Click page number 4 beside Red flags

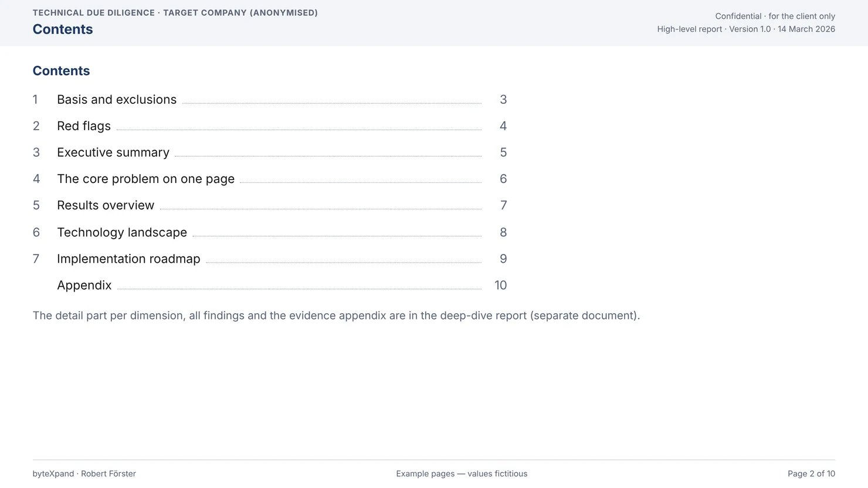(x=503, y=126)
